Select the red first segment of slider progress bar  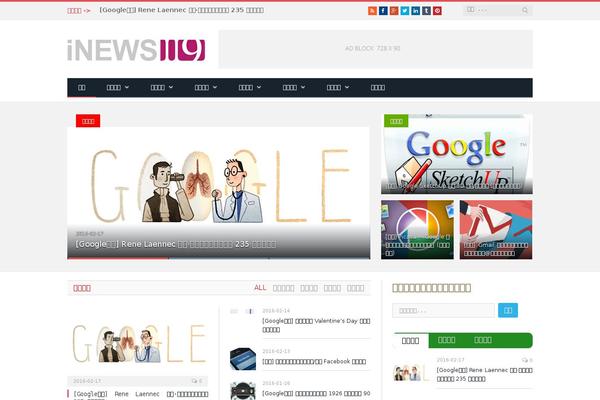pyautogui.click(x=117, y=258)
